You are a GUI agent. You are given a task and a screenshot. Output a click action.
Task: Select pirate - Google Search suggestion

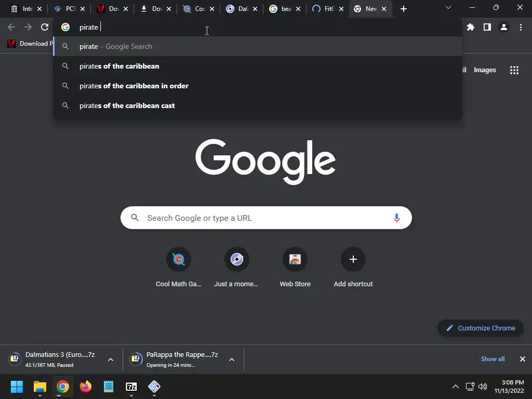[x=258, y=46]
